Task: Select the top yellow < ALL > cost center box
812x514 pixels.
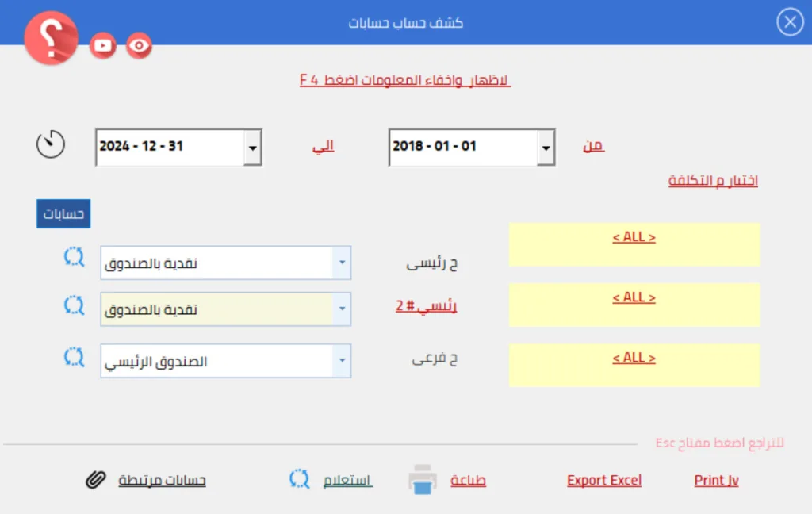Action: pyautogui.click(x=634, y=244)
